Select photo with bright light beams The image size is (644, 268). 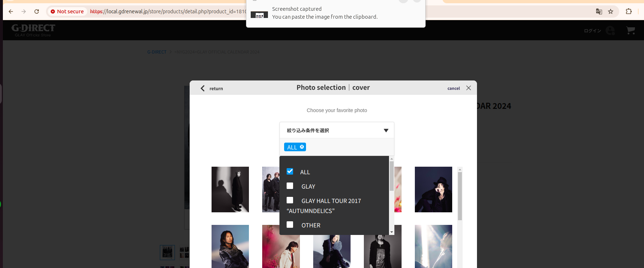[434, 246]
